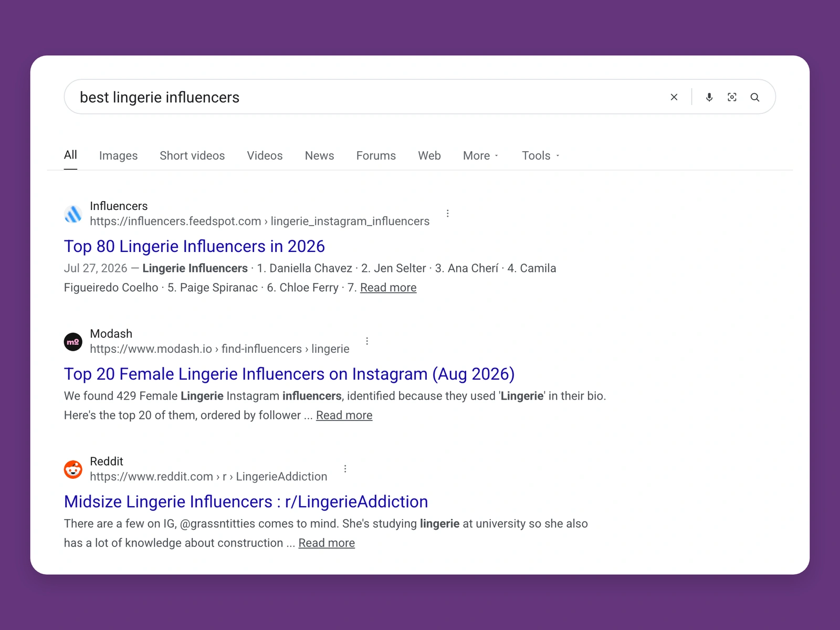
Task: Click the influencers.feedspot.com URL
Action: tap(259, 221)
